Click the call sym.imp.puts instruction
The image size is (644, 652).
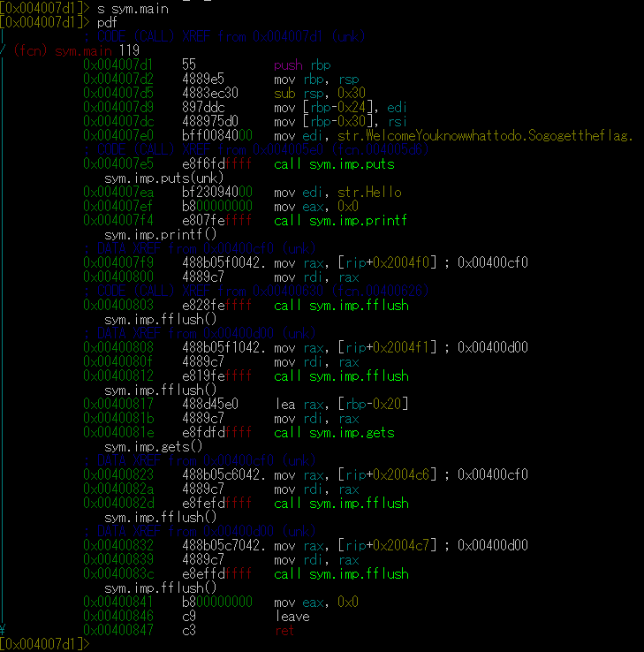tap(334, 164)
